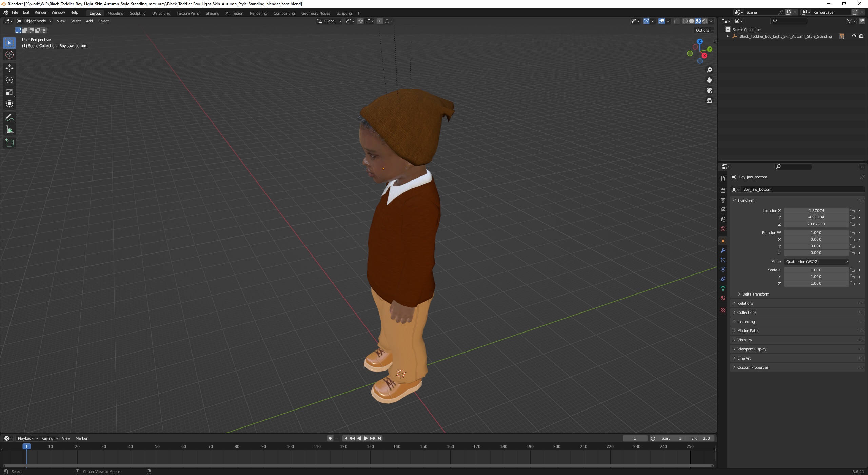
Task: Select the Measure ruler tool
Action: point(9,130)
